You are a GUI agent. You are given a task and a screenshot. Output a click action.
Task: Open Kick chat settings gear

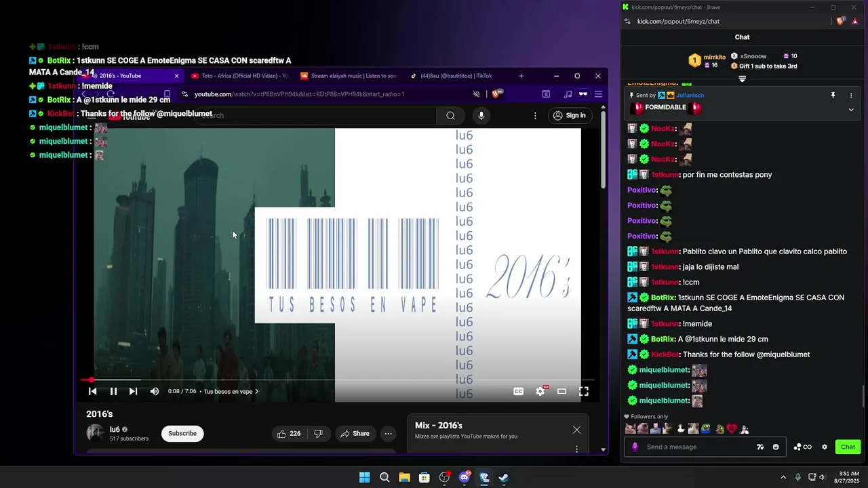(825, 447)
